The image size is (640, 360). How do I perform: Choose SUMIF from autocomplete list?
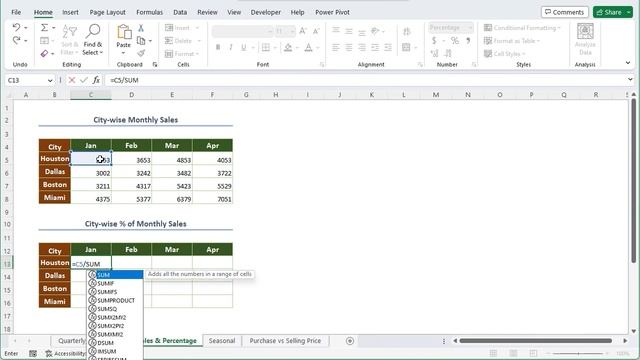tap(116, 283)
